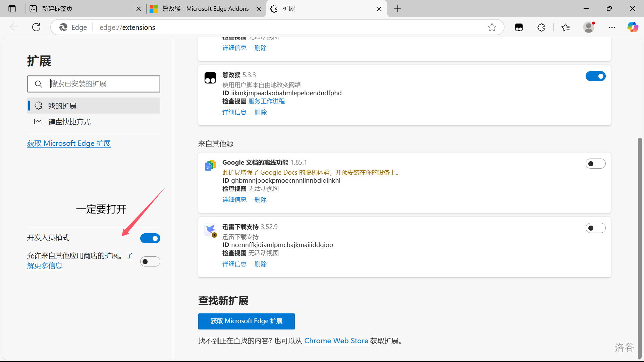Click 获取 Microsoft Edge 扩展 blue button
Image resolution: width=644 pixels, height=362 pixels.
pyautogui.click(x=246, y=321)
